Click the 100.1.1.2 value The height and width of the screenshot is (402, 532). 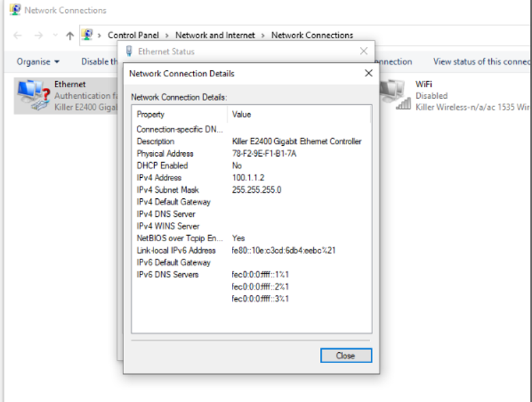click(248, 178)
